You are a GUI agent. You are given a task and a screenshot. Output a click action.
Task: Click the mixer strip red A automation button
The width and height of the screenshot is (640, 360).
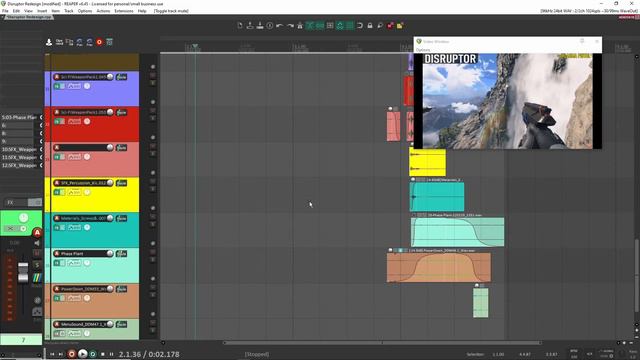point(37,233)
